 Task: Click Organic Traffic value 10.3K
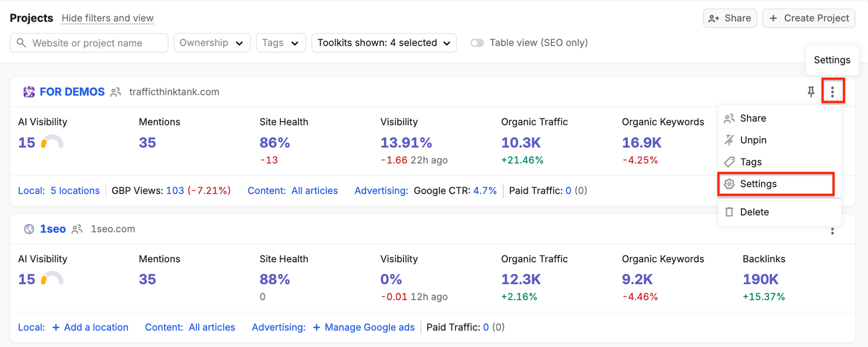pyautogui.click(x=521, y=143)
